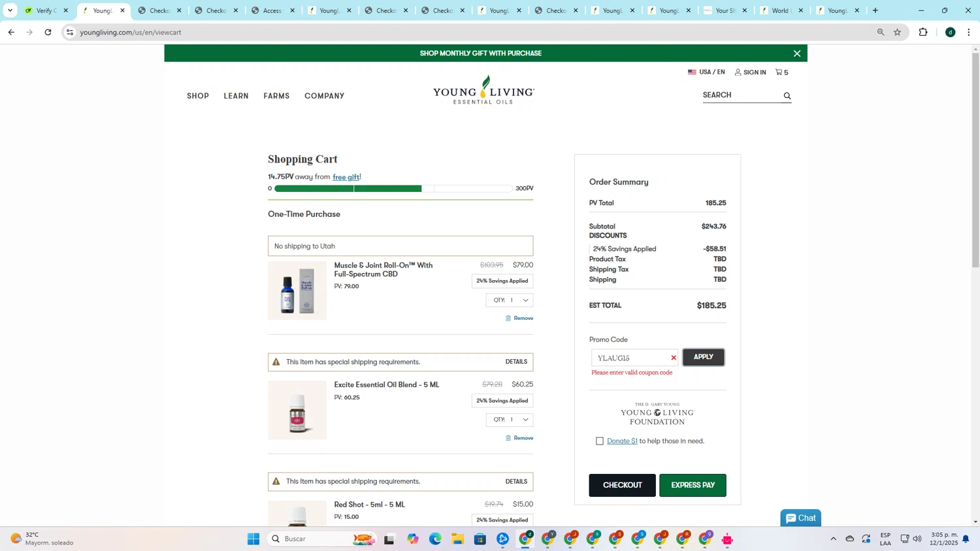The height and width of the screenshot is (551, 980).
Task: Click the PV progress bar toward free gift
Action: coord(393,189)
